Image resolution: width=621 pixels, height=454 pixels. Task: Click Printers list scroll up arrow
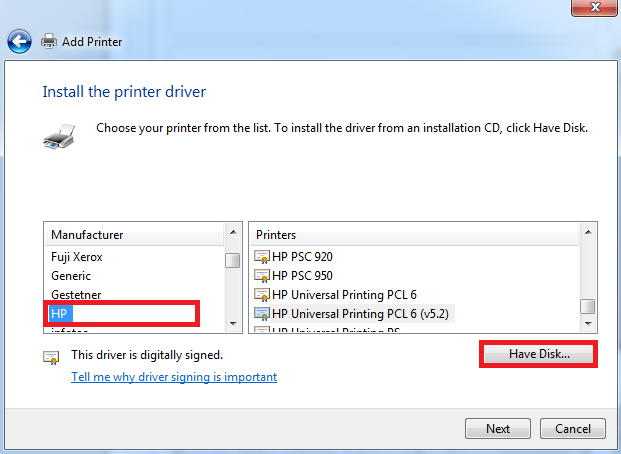[588, 232]
